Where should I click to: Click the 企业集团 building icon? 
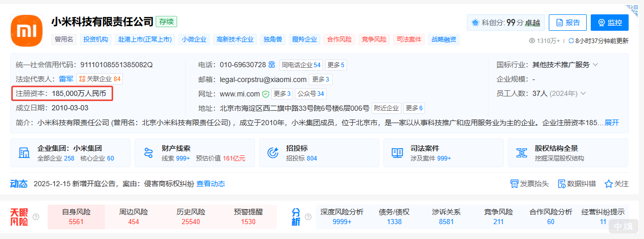coord(24,153)
